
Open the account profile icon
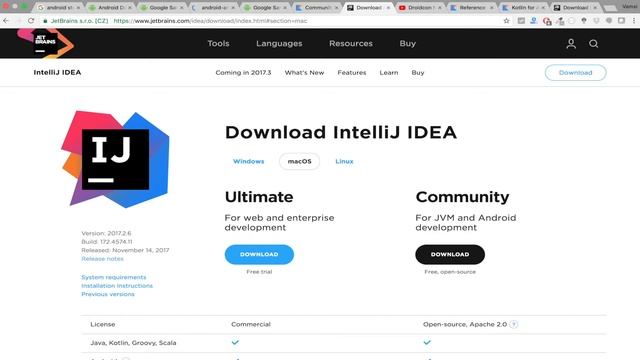(x=571, y=44)
